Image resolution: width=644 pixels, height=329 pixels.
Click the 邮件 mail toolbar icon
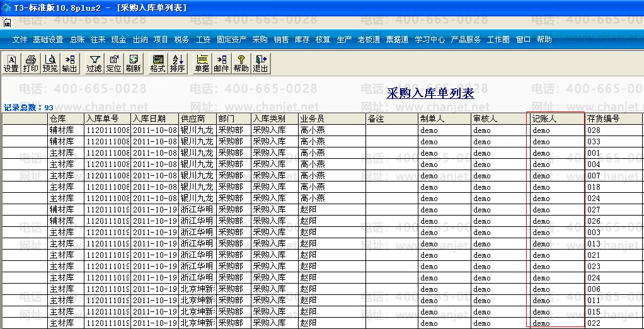click(x=221, y=64)
